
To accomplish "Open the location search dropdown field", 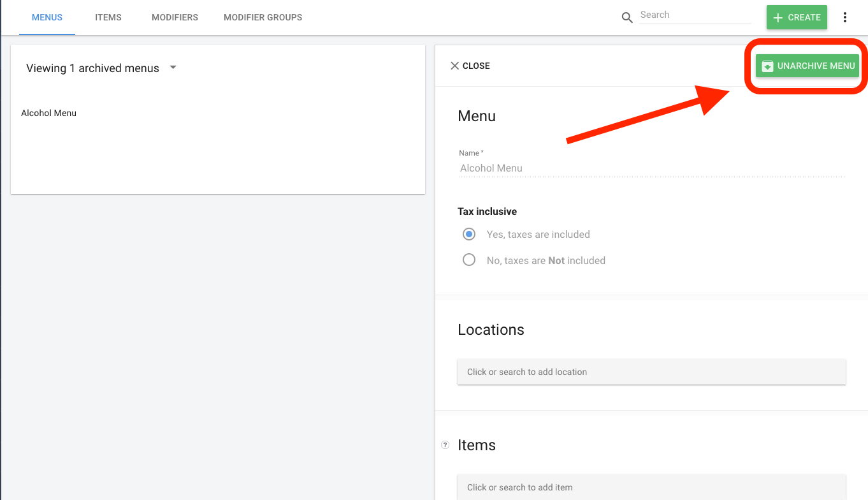I will coord(651,372).
